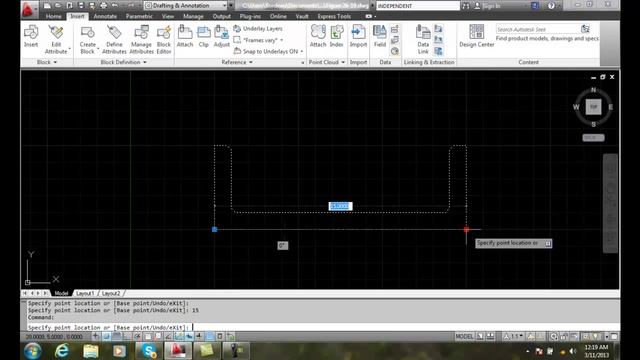
Task: Expand the Reference panel
Action: pyautogui.click(x=237, y=62)
